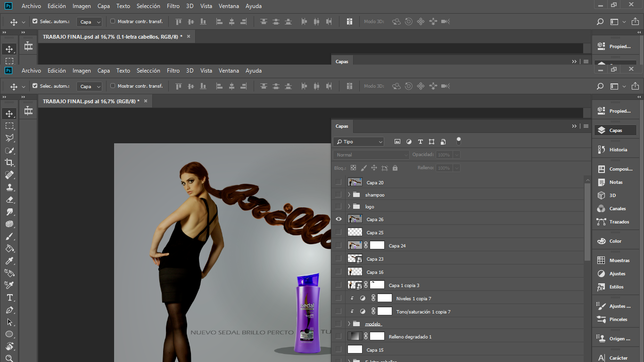Show Capa 20 layer visibility box
Image resolution: width=644 pixels, height=362 pixels.
coord(338,182)
